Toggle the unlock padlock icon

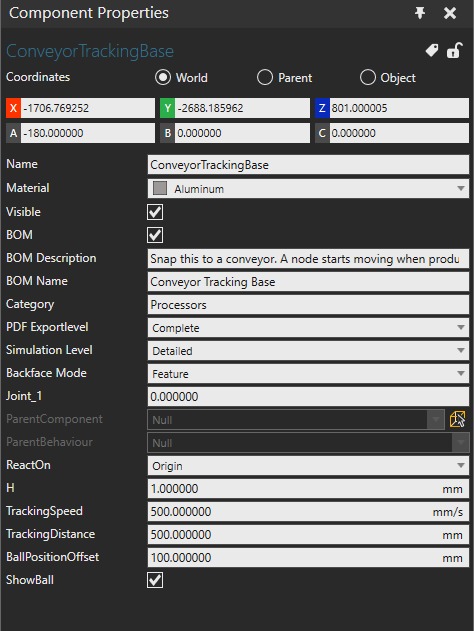point(454,50)
